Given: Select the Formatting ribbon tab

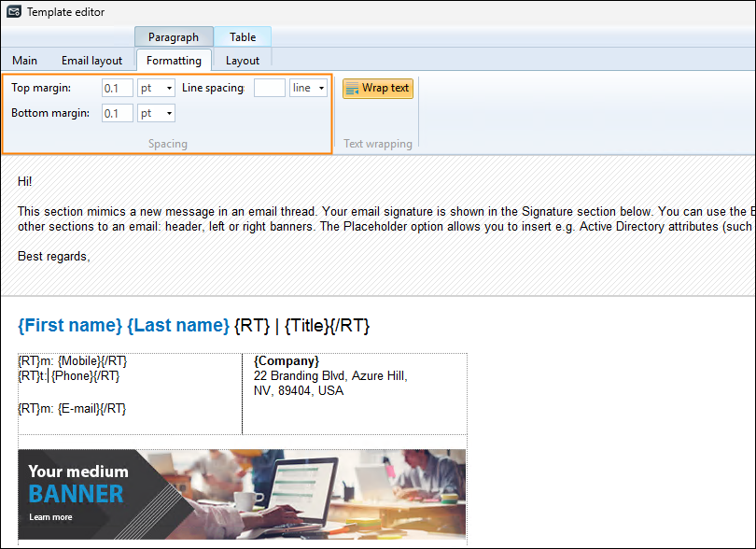Looking at the screenshot, I should coord(174,60).
